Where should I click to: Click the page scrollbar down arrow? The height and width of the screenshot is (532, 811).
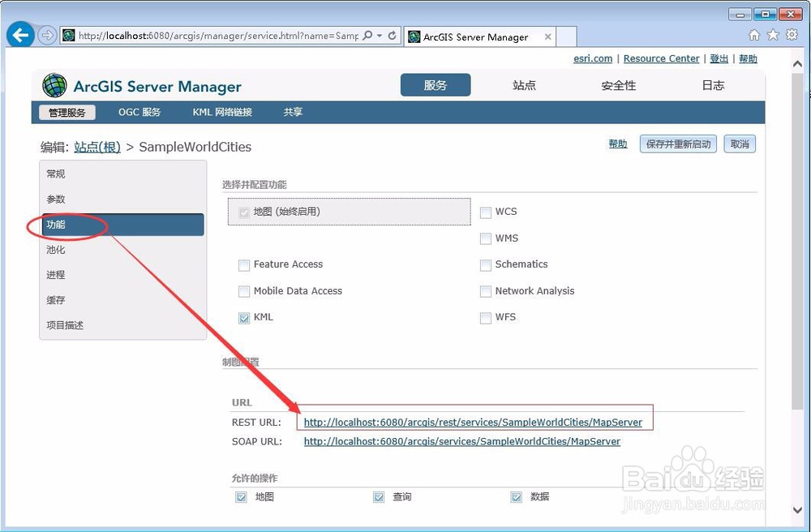797,509
